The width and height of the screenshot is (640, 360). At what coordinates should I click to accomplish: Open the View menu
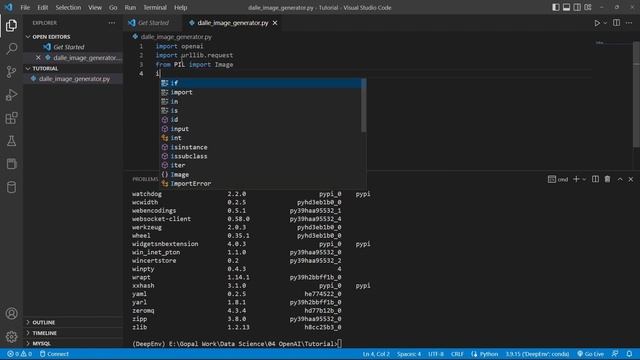[x=95, y=7]
